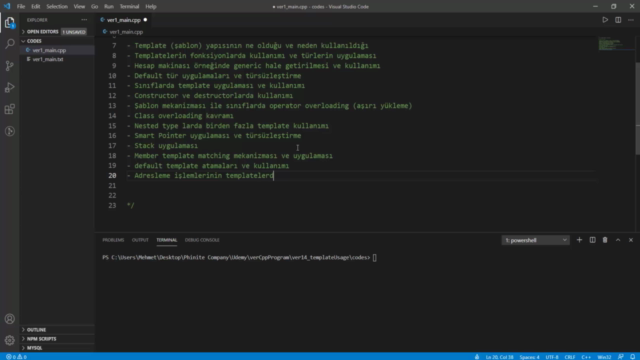Open the circular extension icon below Extensions
This screenshot has width=640, height=360.
point(9,131)
